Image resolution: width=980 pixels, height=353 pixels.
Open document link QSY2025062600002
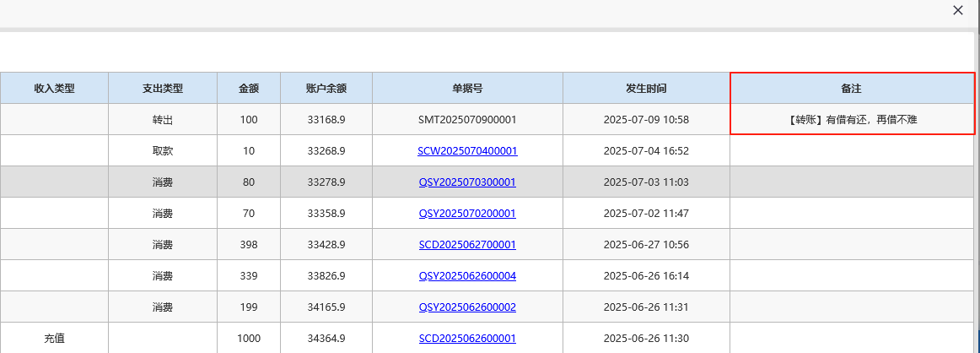467,307
